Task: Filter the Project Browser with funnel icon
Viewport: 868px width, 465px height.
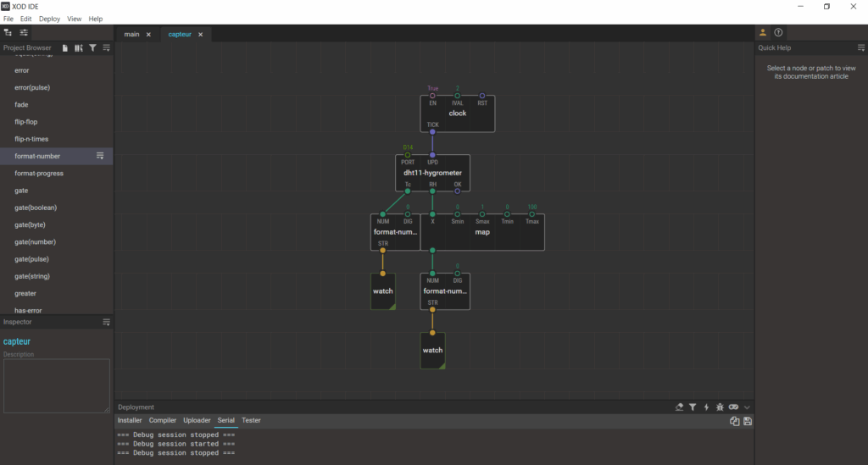Action: [x=92, y=48]
